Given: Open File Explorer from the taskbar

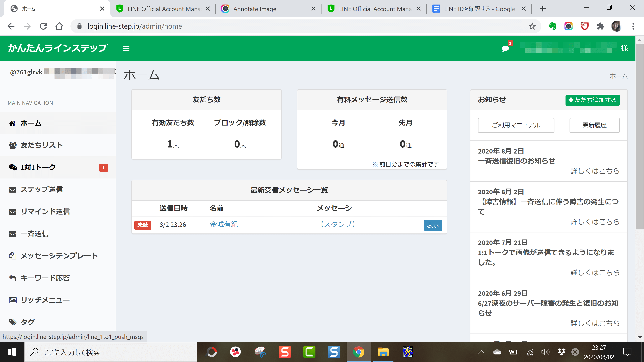Looking at the screenshot, I should 383,352.
